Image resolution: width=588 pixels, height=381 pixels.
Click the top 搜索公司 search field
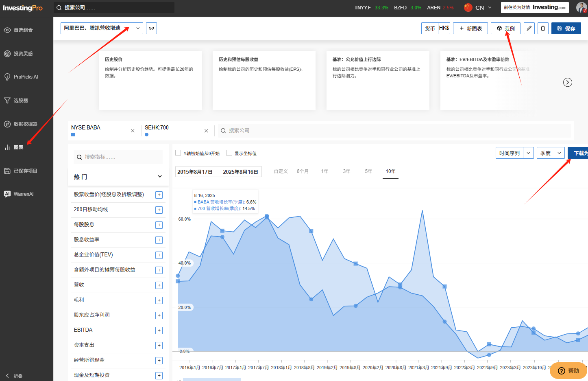(114, 7)
